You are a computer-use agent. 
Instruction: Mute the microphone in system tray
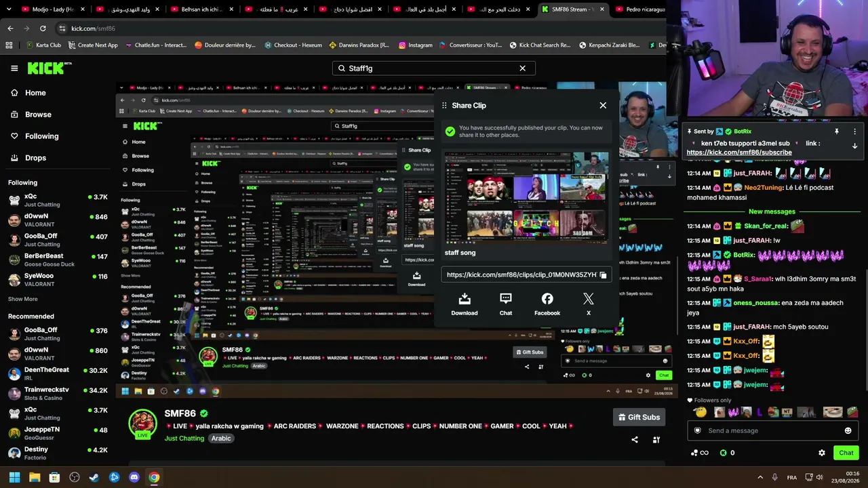click(775, 477)
